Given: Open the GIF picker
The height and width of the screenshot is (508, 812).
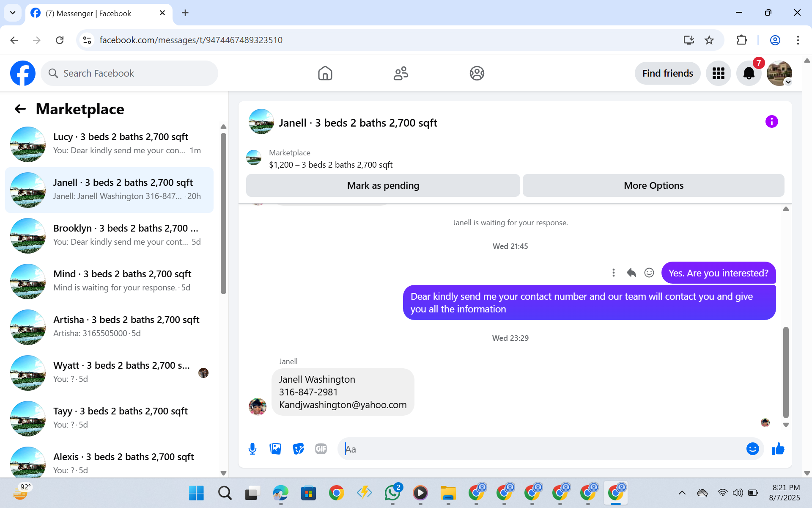Looking at the screenshot, I should coord(321,449).
